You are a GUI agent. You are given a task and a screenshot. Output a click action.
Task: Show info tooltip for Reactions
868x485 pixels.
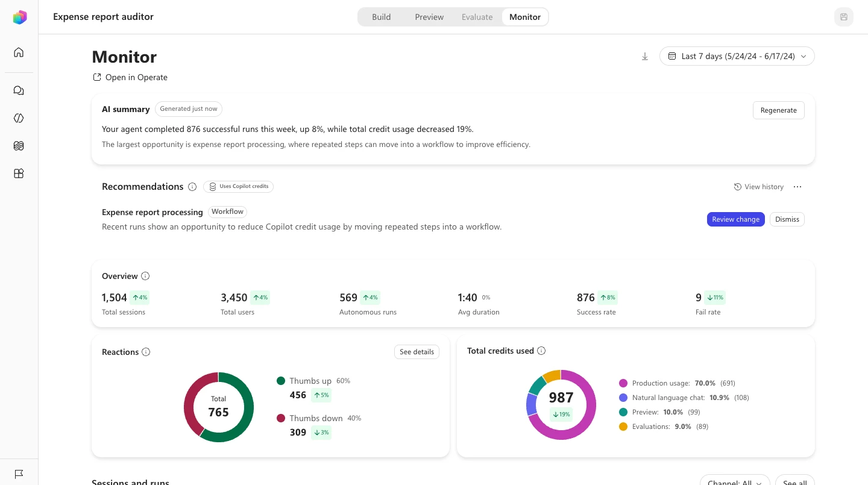point(146,352)
